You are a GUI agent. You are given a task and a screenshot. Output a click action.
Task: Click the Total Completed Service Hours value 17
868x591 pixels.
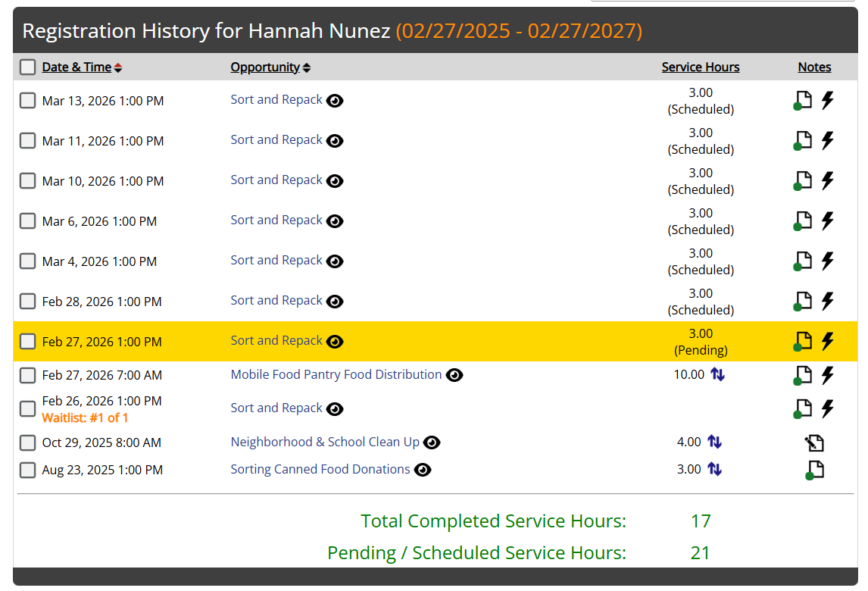point(701,521)
